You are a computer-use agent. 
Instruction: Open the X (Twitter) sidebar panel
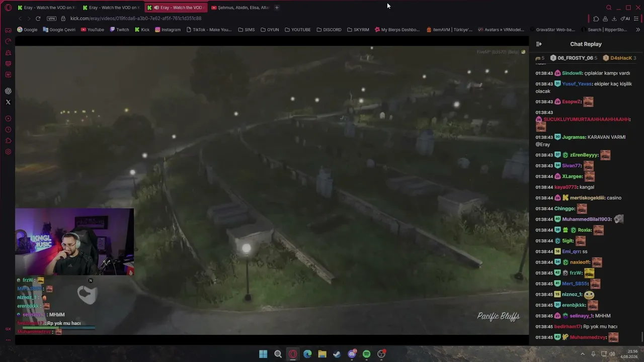coord(8,102)
